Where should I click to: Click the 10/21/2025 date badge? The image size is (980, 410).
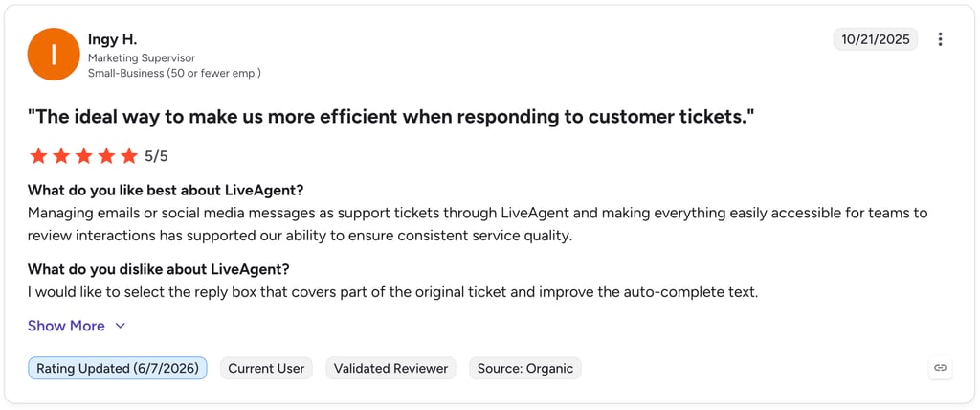tap(875, 39)
